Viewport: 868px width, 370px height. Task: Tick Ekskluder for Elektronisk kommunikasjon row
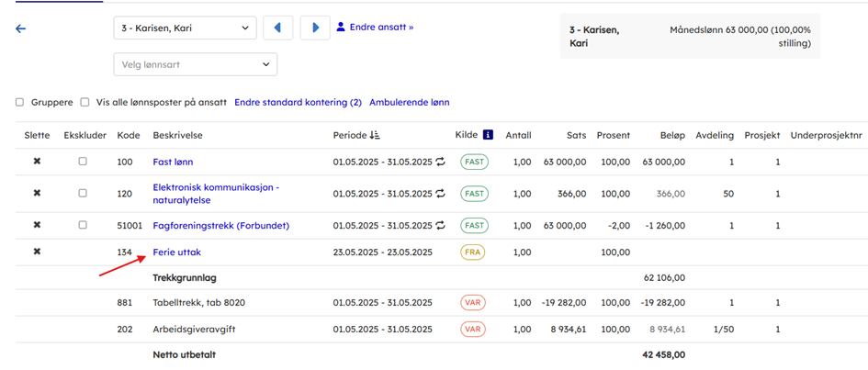click(83, 194)
